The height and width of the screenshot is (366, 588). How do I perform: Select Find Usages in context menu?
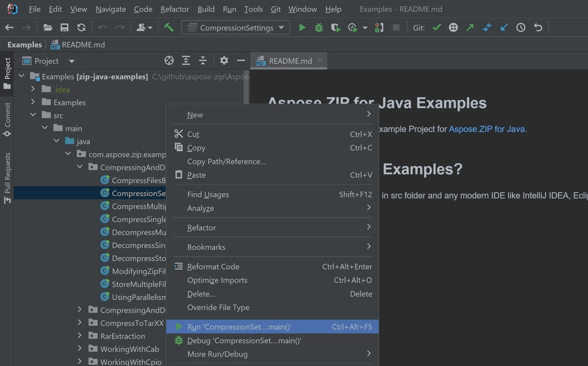pyautogui.click(x=272, y=195)
